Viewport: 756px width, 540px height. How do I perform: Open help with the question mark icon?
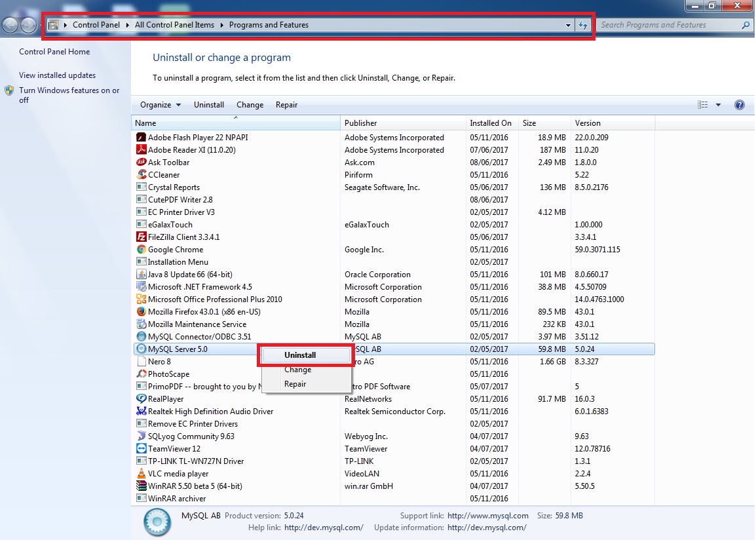(x=740, y=105)
